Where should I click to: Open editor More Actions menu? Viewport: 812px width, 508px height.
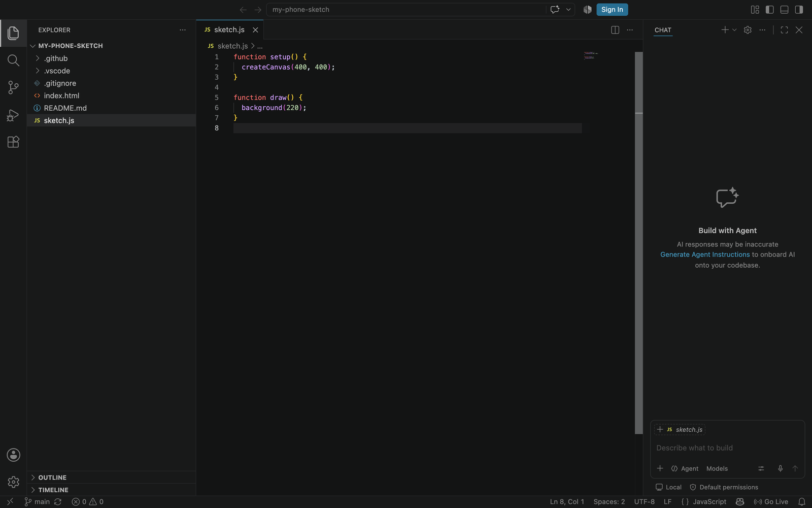[630, 30]
